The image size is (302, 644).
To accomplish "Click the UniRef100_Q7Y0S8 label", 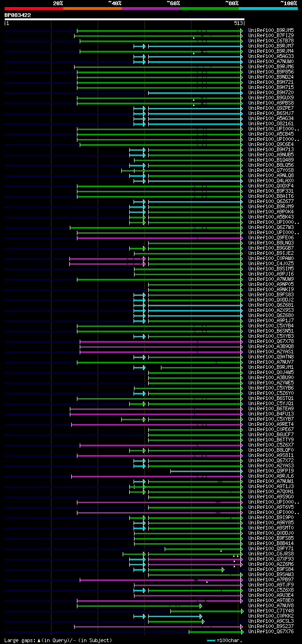I will pyautogui.click(x=271, y=170).
